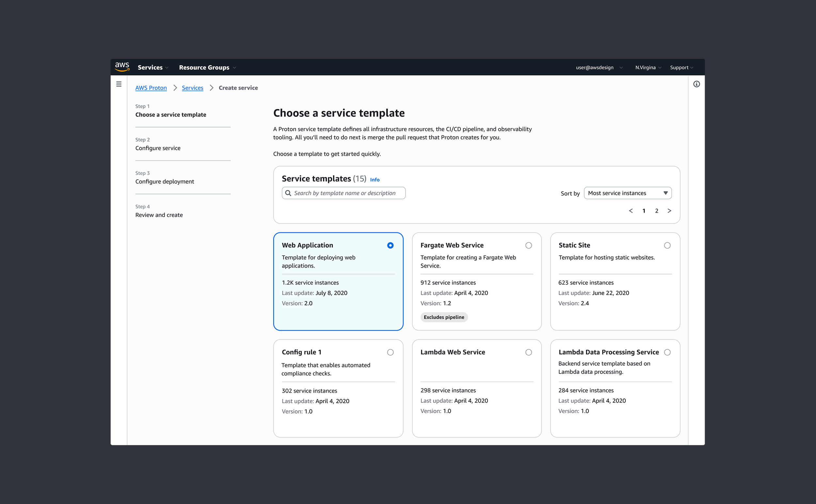Open the Support menu
This screenshot has height=504, width=816.
coord(681,67)
